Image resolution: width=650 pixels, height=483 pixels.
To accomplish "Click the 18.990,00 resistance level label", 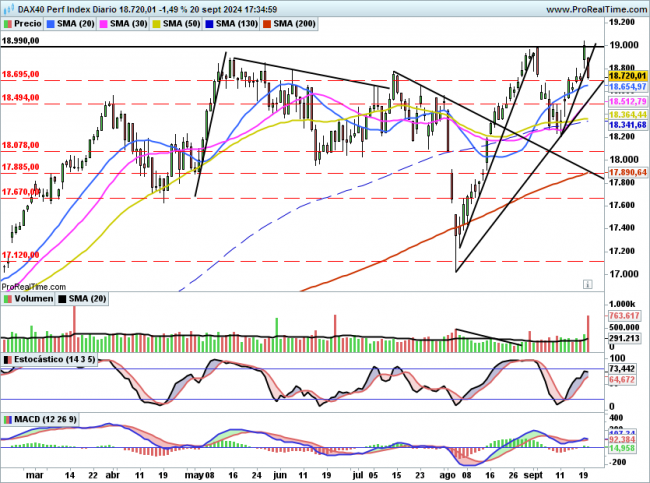I will click(x=20, y=41).
